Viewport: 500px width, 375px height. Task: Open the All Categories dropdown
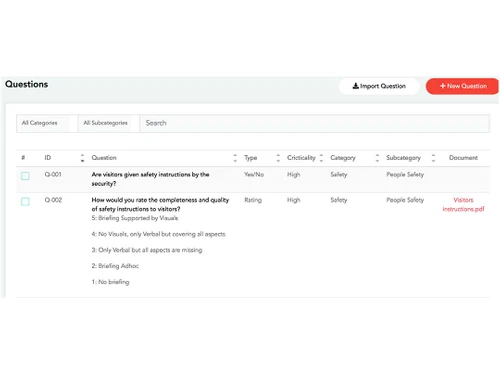47,123
